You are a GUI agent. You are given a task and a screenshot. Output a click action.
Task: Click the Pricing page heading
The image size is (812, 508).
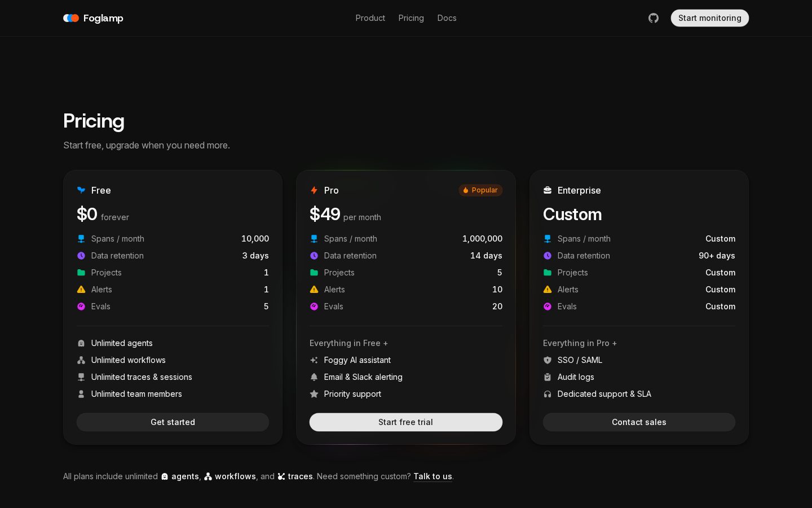coord(94,121)
